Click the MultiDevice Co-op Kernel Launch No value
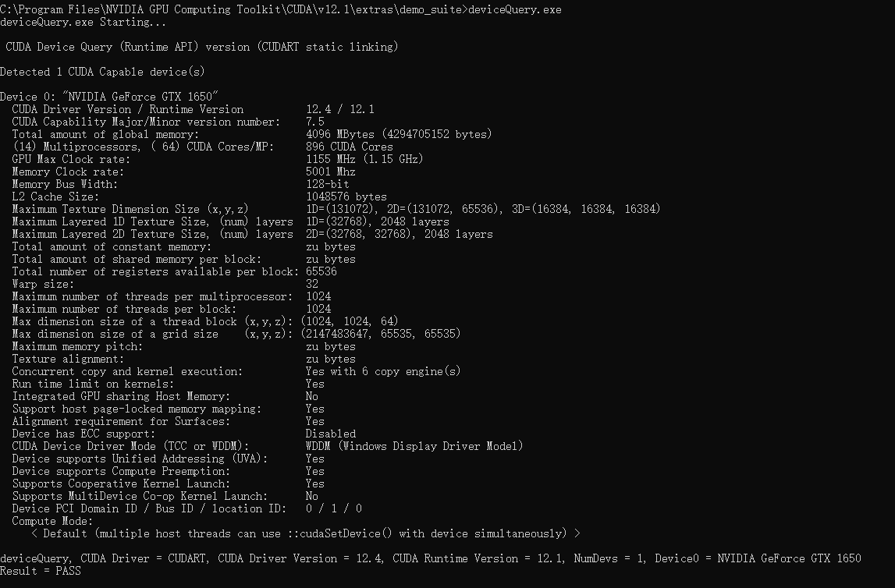The width and height of the screenshot is (895, 588). click(311, 496)
